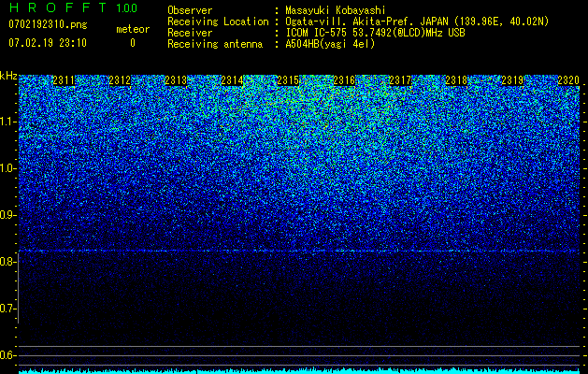Click the Receiving Location field label
The width and height of the screenshot is (588, 374).
point(218,22)
